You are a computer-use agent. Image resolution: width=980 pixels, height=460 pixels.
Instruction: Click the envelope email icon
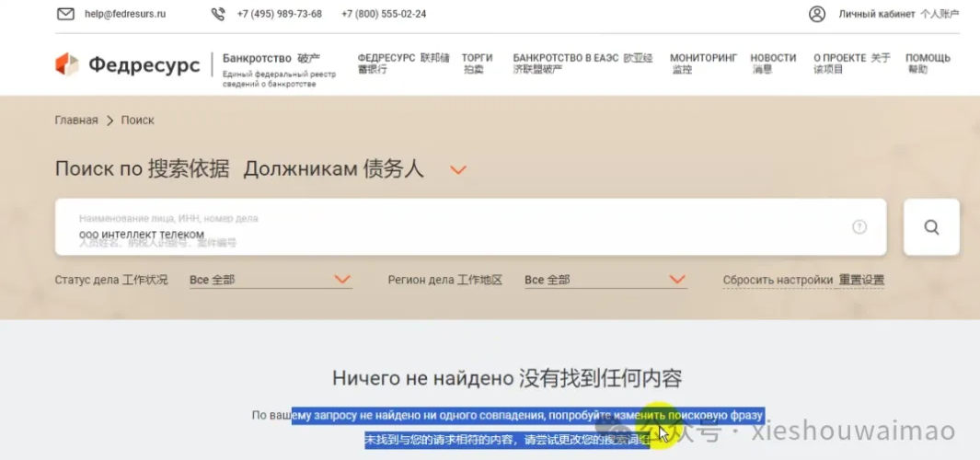pos(65,14)
